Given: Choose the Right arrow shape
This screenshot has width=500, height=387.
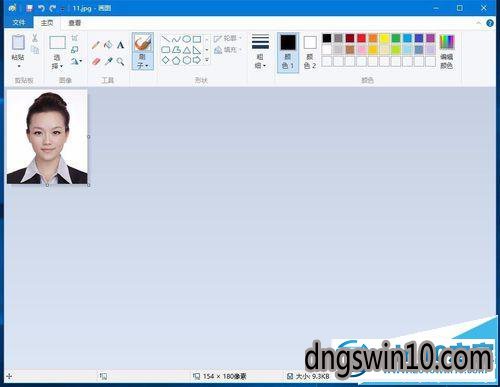Looking at the screenshot, I should (x=197, y=60).
